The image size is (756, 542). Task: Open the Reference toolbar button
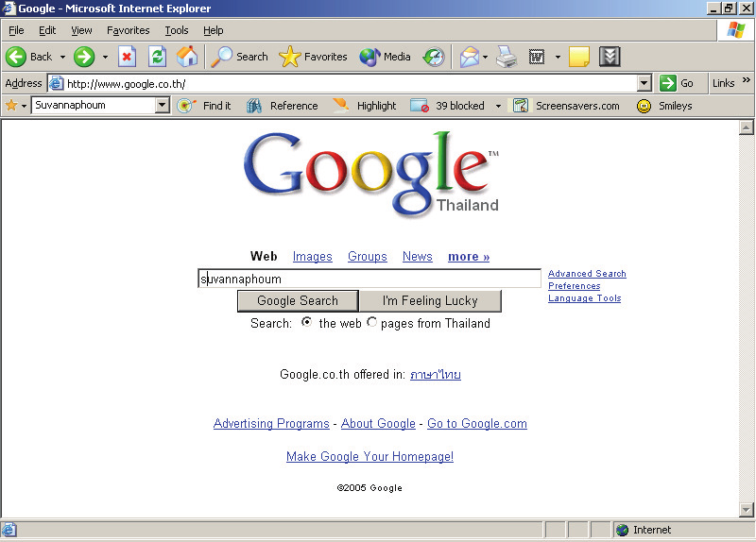pos(282,106)
